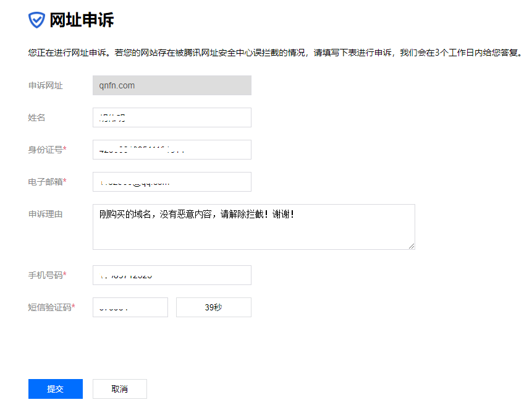Click the 手机号码 required field label
Screen dimensions: 532x418
click(47, 275)
